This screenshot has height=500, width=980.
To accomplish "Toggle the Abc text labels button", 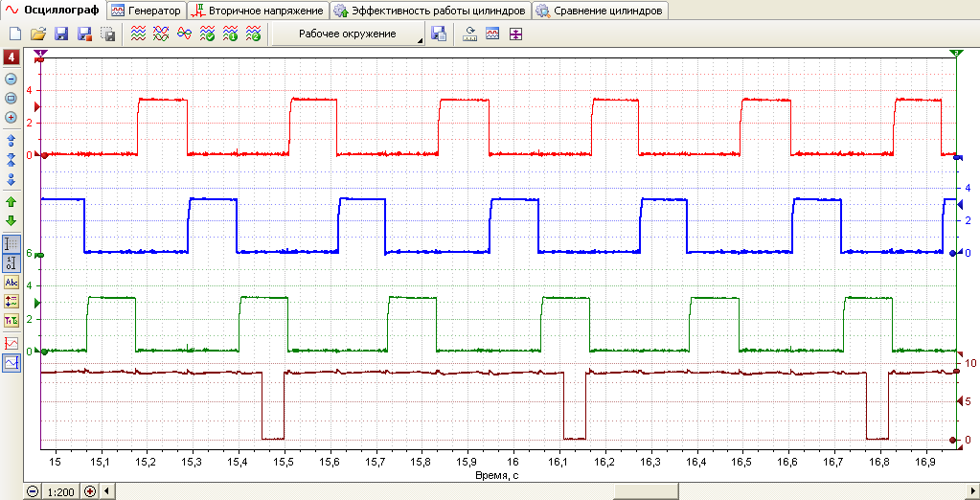I will (x=11, y=282).
